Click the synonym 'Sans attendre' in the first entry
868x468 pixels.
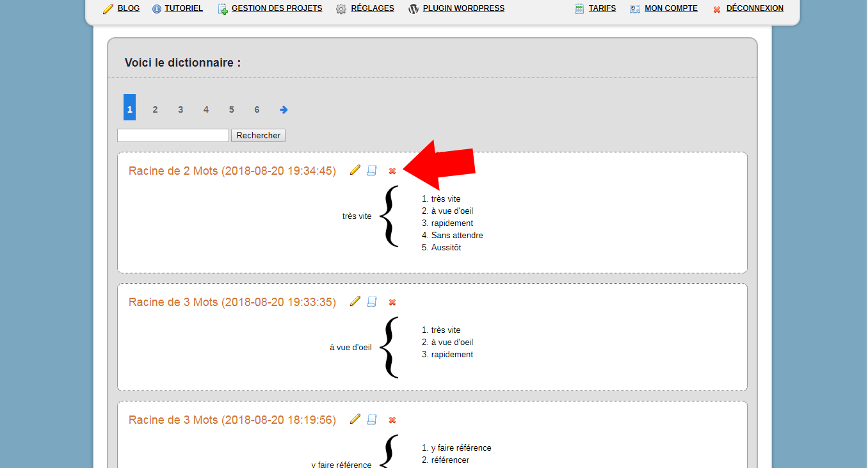457,236
